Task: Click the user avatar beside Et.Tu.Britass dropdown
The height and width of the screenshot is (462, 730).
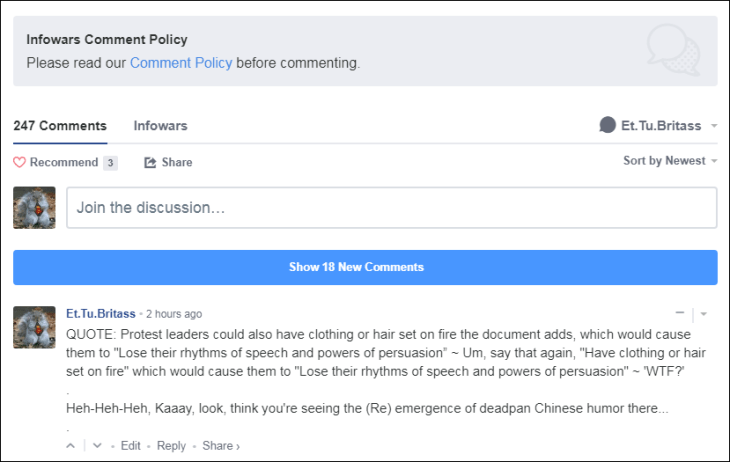Action: (x=607, y=126)
